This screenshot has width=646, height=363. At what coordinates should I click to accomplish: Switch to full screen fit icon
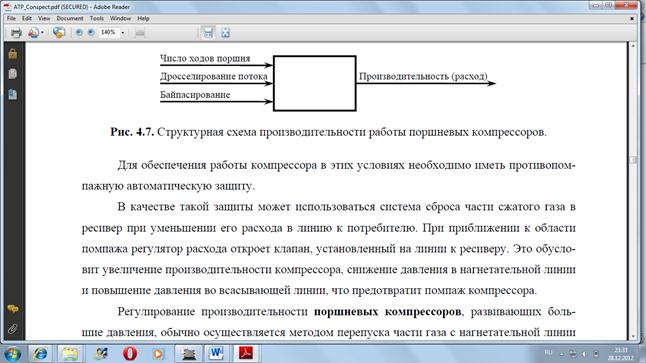click(x=225, y=33)
